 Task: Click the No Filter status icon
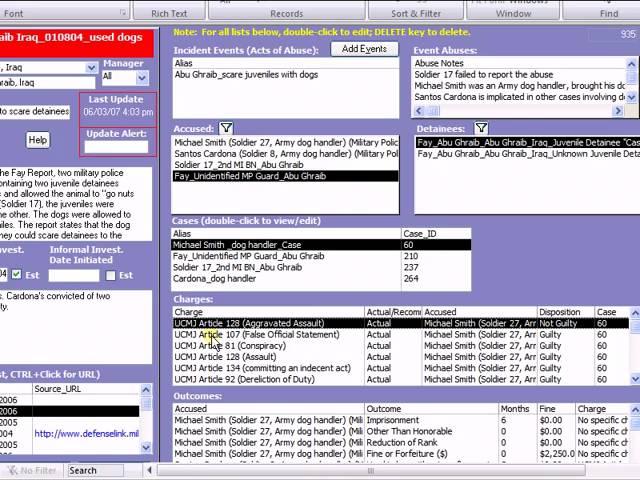(x=13, y=470)
